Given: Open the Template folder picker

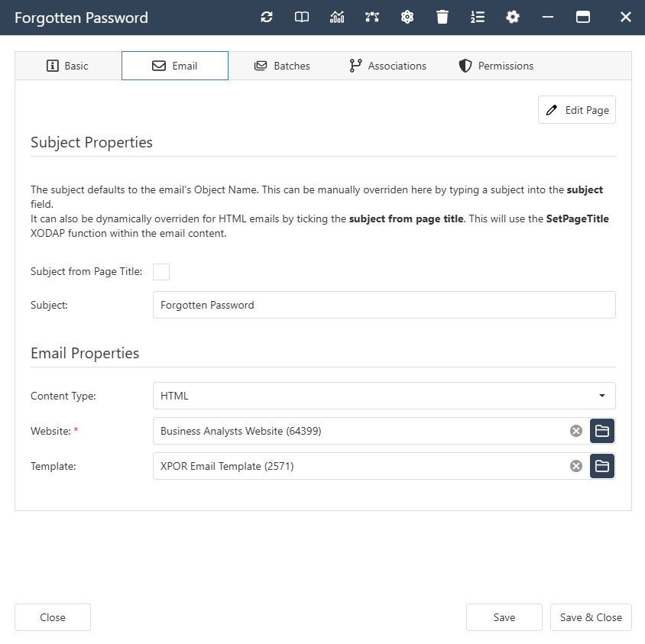Looking at the screenshot, I should pos(602,466).
